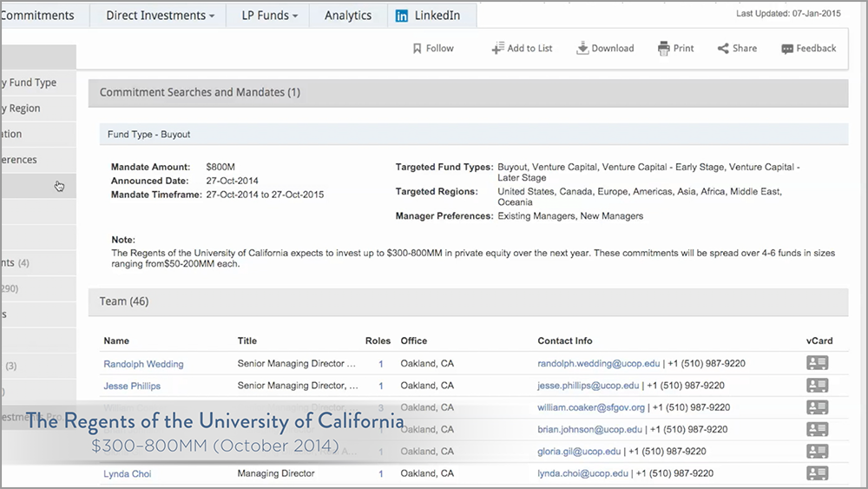Select the sidebar item showing (4)
Image resolution: width=868 pixels, height=489 pixels.
click(x=37, y=263)
